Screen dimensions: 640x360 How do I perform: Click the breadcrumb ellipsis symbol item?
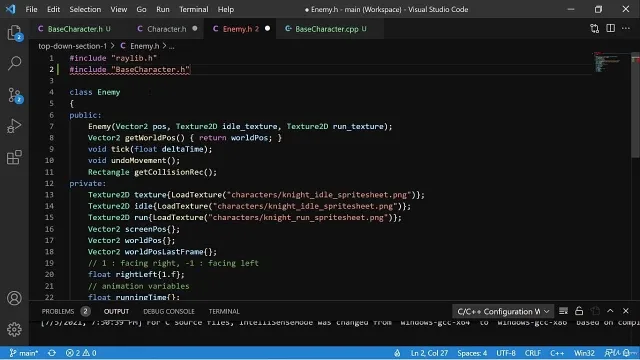click(x=171, y=47)
